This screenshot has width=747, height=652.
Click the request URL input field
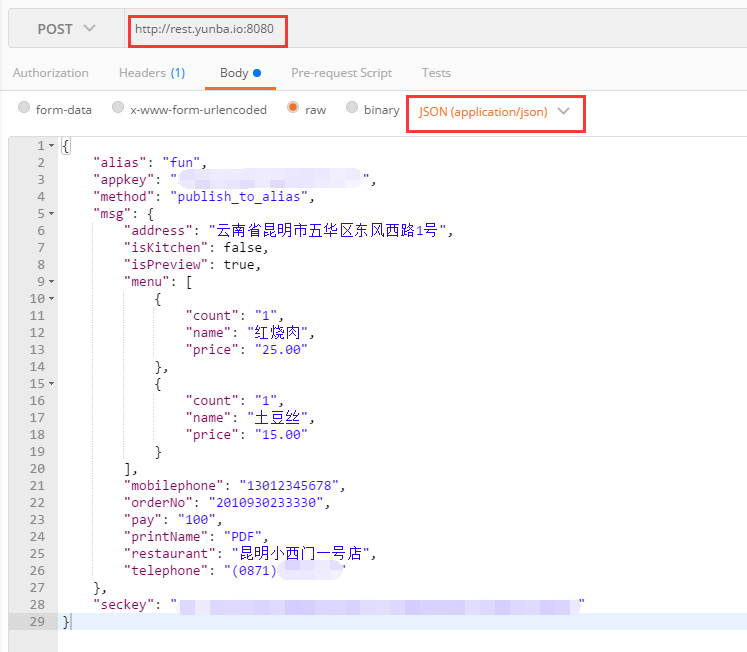[436, 29]
